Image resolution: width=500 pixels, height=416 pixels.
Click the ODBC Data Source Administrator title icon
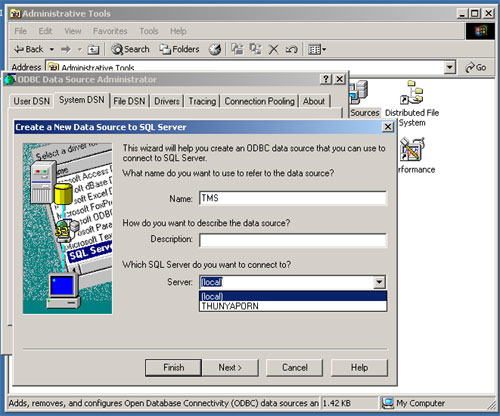pos(10,80)
